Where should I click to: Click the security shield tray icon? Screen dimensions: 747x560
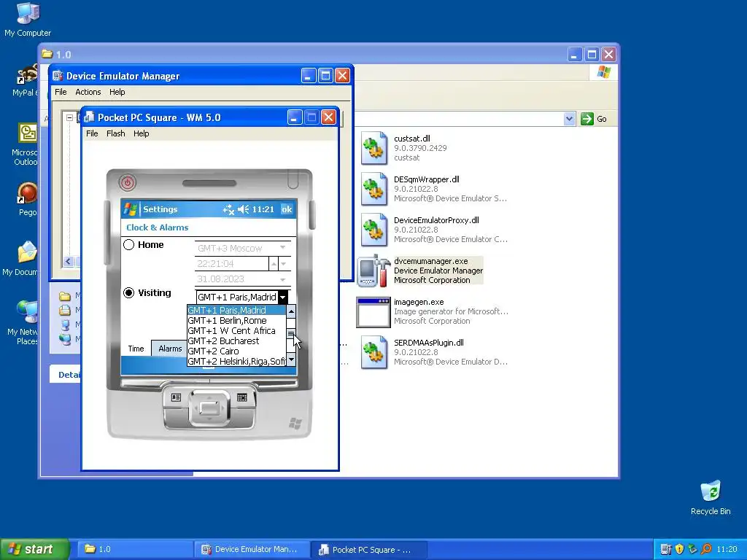point(679,549)
